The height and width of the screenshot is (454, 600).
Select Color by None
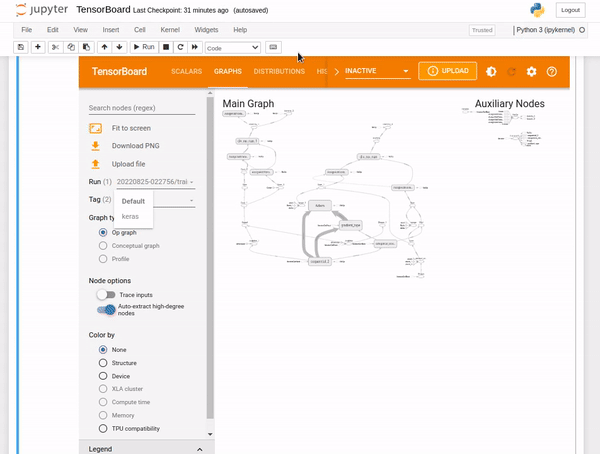(103, 349)
